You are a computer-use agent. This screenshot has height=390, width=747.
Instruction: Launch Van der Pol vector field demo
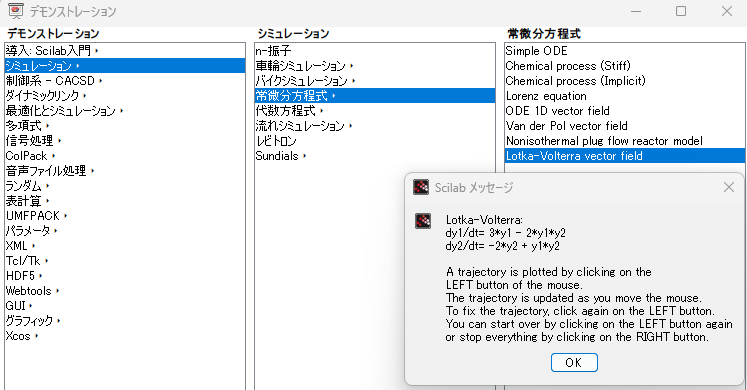(x=625, y=126)
